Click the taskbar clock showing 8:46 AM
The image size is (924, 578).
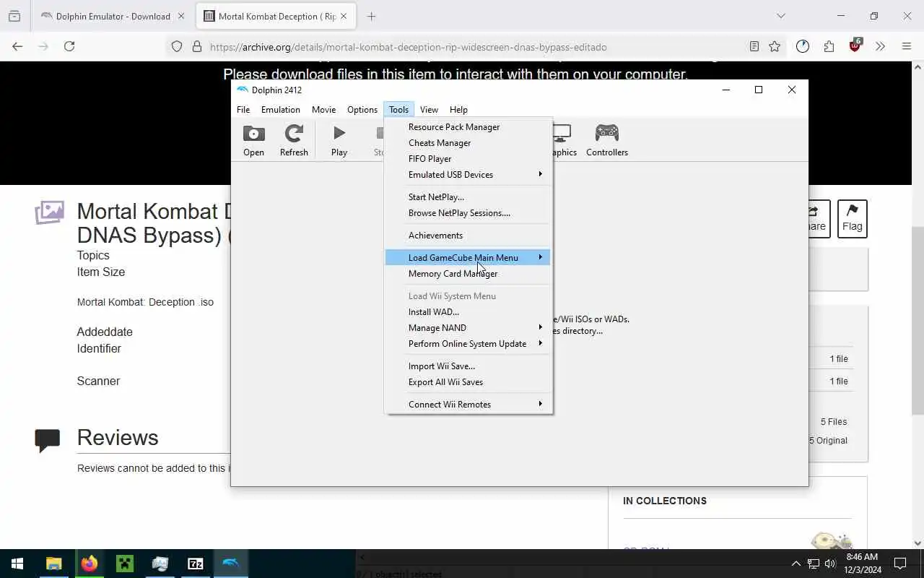(x=861, y=564)
